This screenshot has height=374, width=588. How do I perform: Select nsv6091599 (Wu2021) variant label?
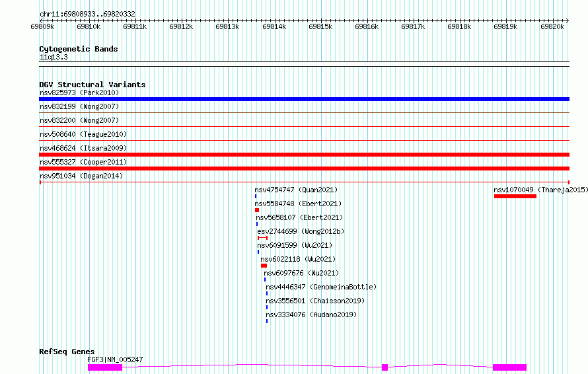295,245
